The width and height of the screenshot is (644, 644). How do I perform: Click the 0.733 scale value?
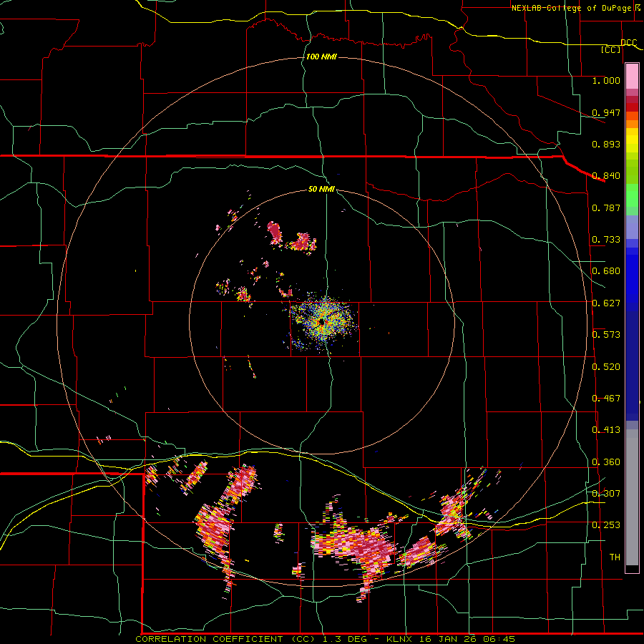606,240
